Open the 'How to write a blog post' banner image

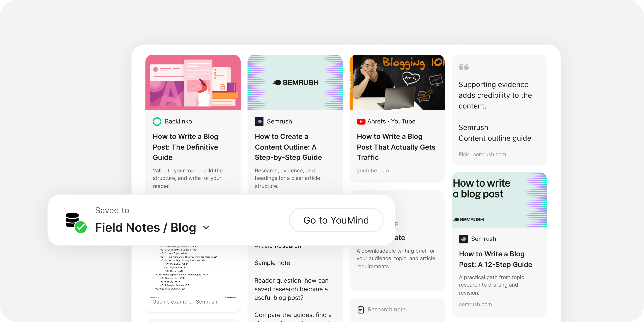pyautogui.click(x=499, y=200)
